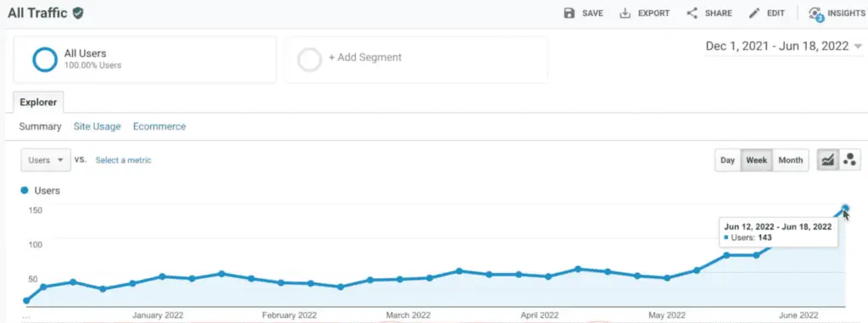
Task: Set graph interval to Month
Action: (791, 160)
